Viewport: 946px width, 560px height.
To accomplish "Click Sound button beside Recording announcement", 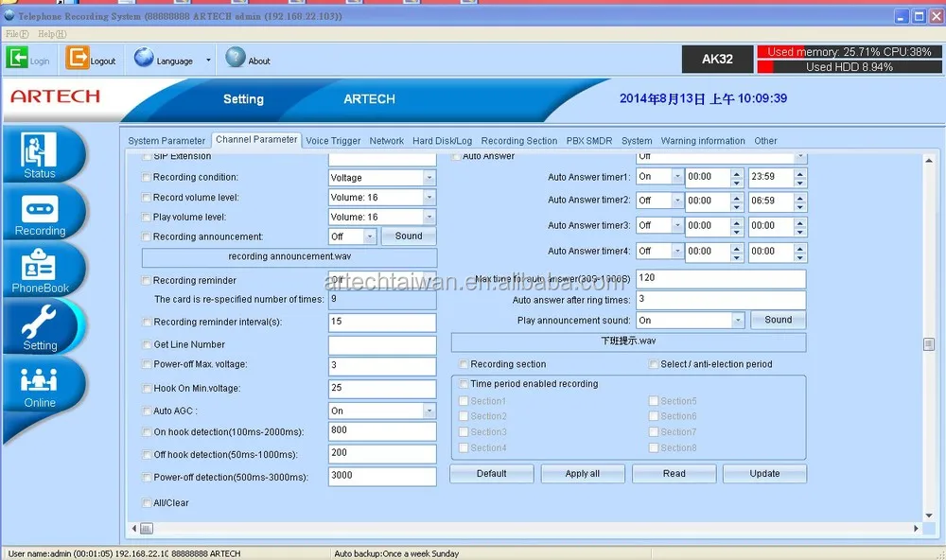I will pyautogui.click(x=409, y=236).
